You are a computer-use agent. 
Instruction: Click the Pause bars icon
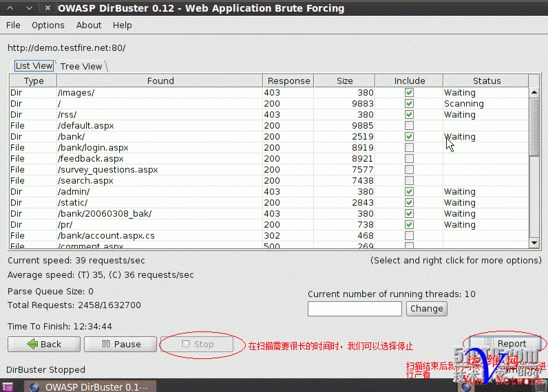[x=106, y=344]
